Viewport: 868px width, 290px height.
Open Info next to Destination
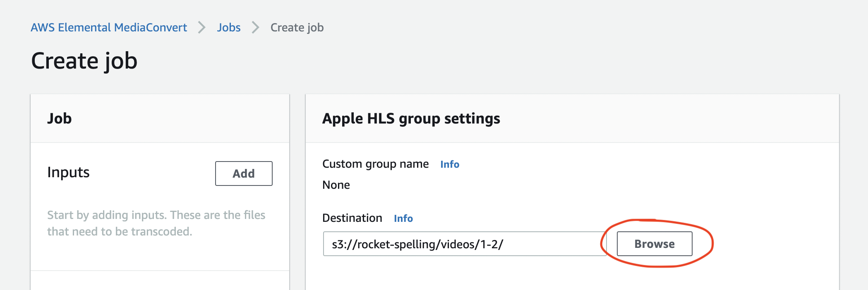(403, 219)
